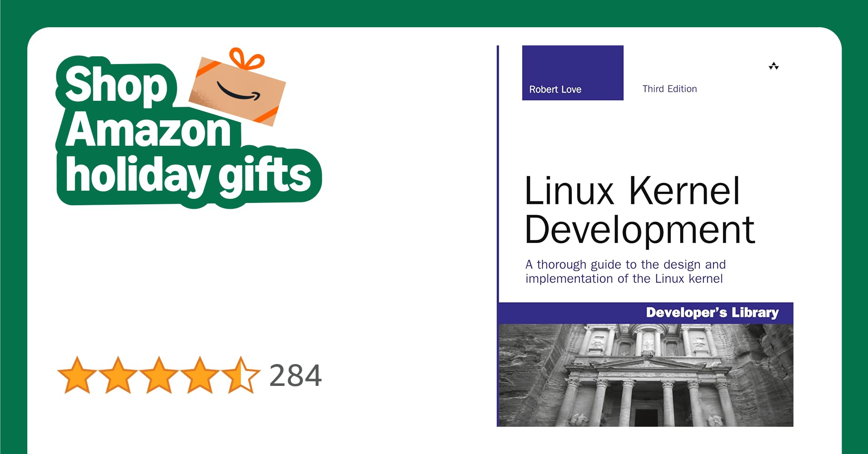Open the 284 reviews count
Image resolution: width=868 pixels, height=454 pixels.
click(295, 375)
